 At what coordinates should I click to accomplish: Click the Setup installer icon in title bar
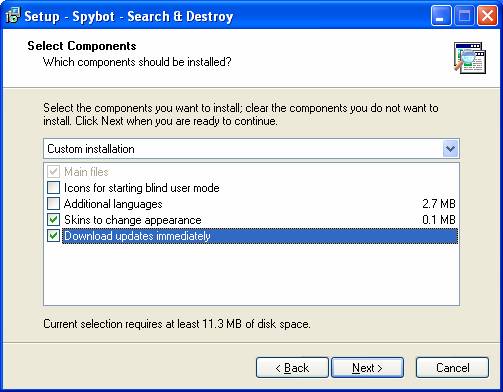point(13,16)
